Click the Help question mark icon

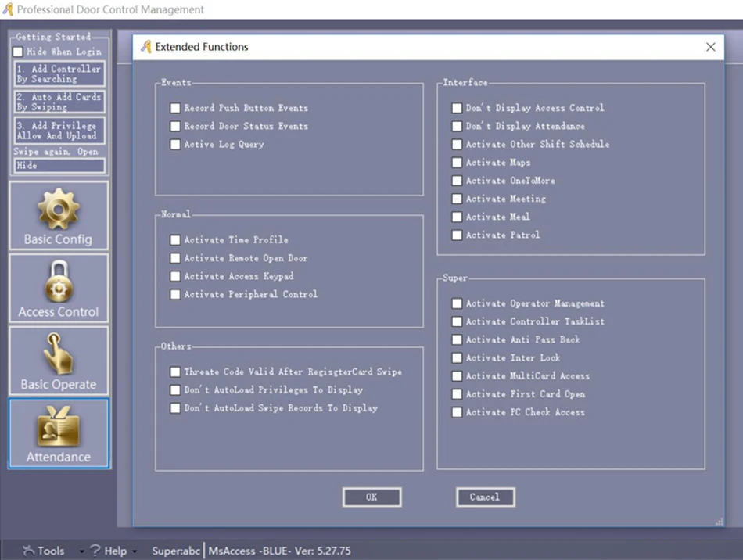tap(95, 550)
